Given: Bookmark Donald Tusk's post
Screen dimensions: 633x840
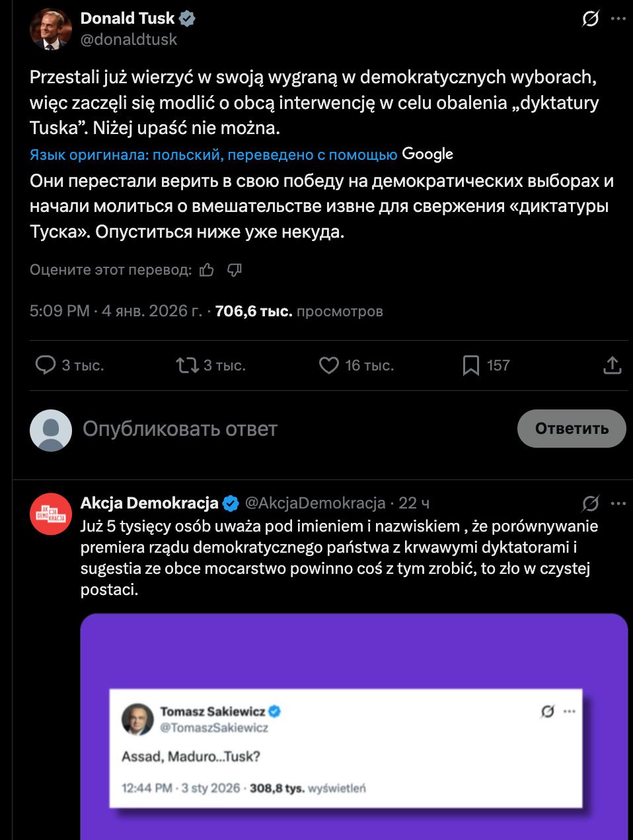Looking at the screenshot, I should (471, 365).
